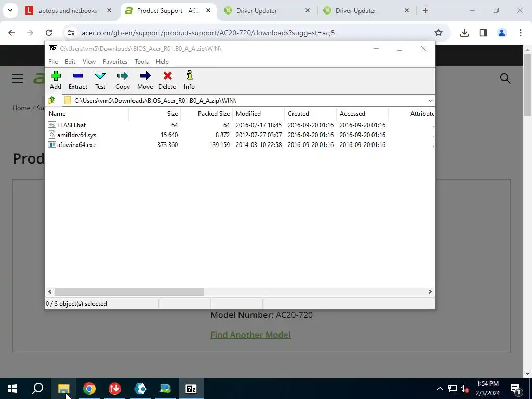Show hidden system tray icons
The width and height of the screenshot is (532, 399).
click(440, 389)
